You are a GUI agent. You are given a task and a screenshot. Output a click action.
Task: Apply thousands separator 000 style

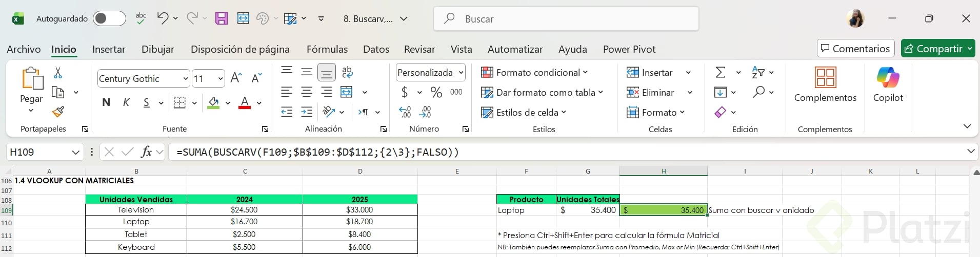(456, 92)
